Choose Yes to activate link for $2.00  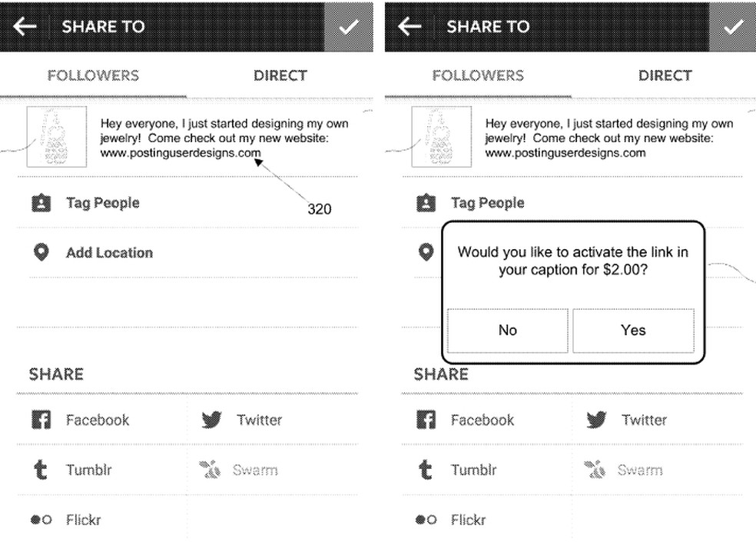click(634, 331)
